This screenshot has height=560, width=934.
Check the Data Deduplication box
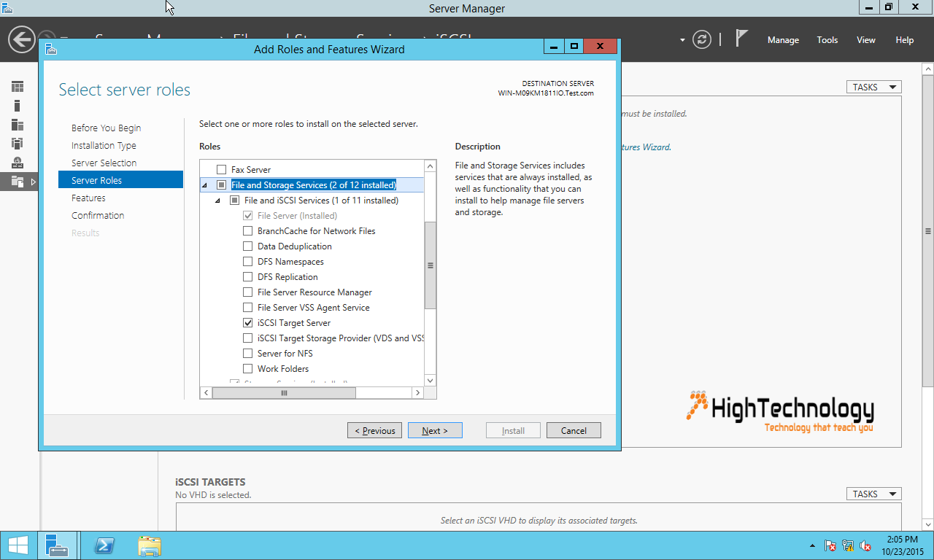click(x=248, y=246)
